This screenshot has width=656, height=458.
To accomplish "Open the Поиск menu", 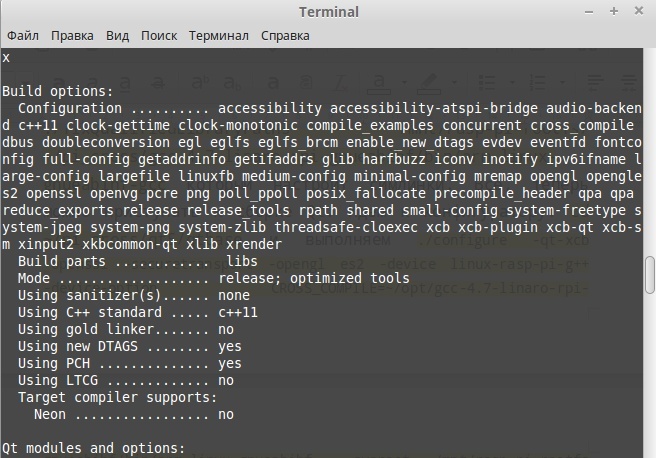I will click(159, 35).
